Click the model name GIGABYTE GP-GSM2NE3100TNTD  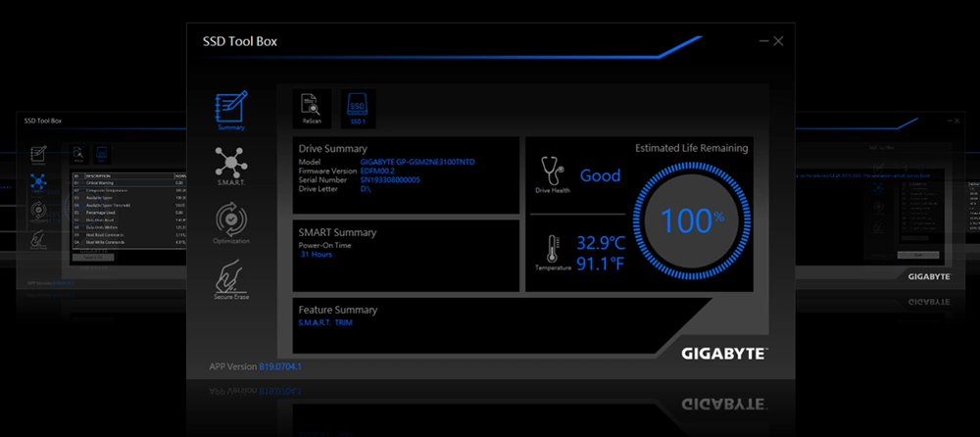tap(417, 162)
